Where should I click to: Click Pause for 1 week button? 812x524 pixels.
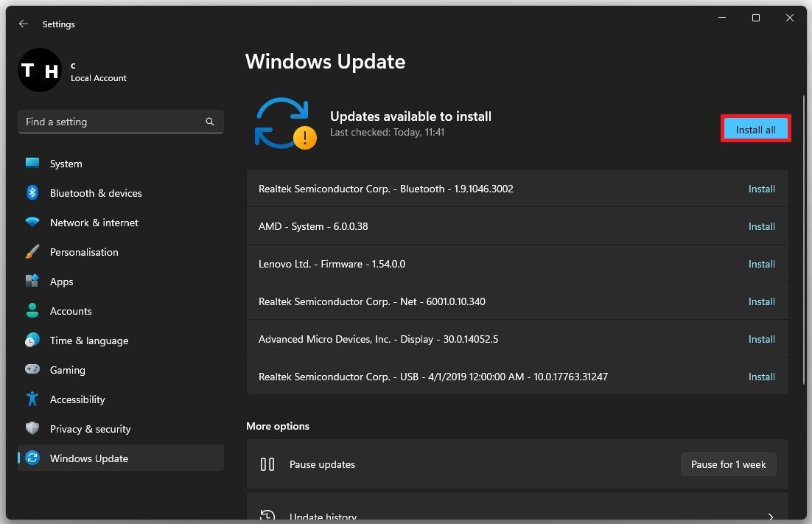coord(728,465)
